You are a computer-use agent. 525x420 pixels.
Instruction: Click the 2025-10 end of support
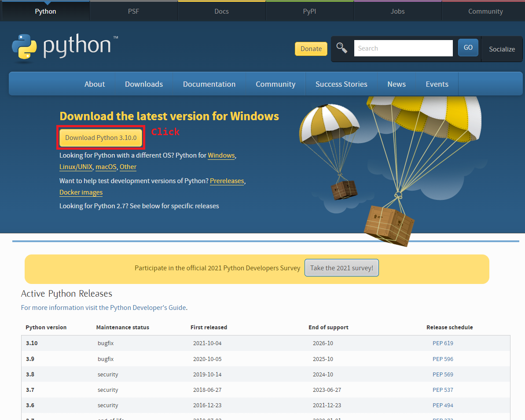click(323, 359)
